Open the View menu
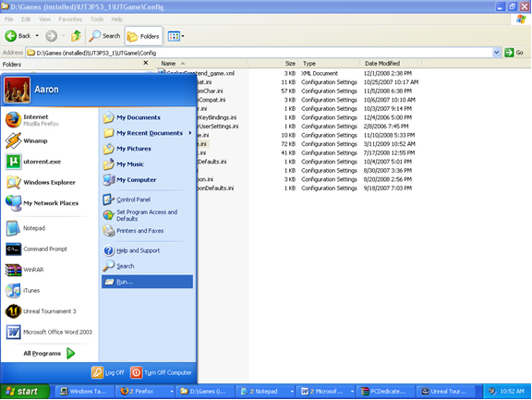 (44, 19)
